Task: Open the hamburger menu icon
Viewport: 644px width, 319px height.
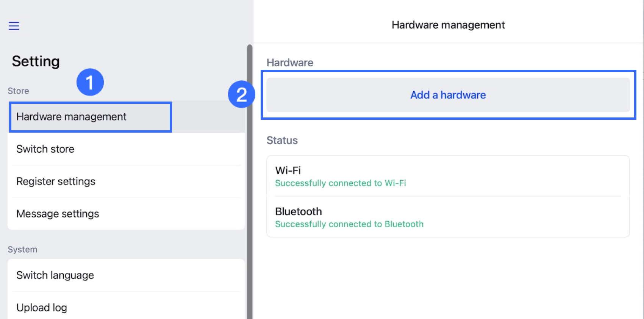Action: 14,26
